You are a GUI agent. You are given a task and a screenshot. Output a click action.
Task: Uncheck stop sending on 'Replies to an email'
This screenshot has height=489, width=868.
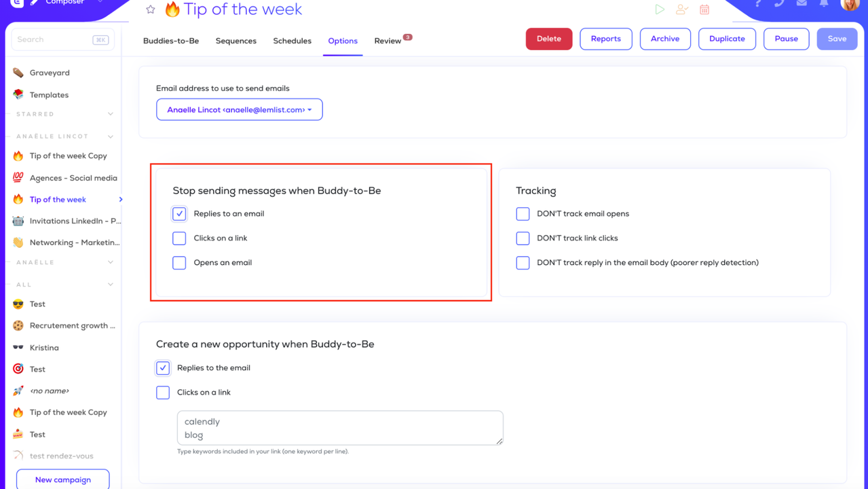click(x=179, y=214)
